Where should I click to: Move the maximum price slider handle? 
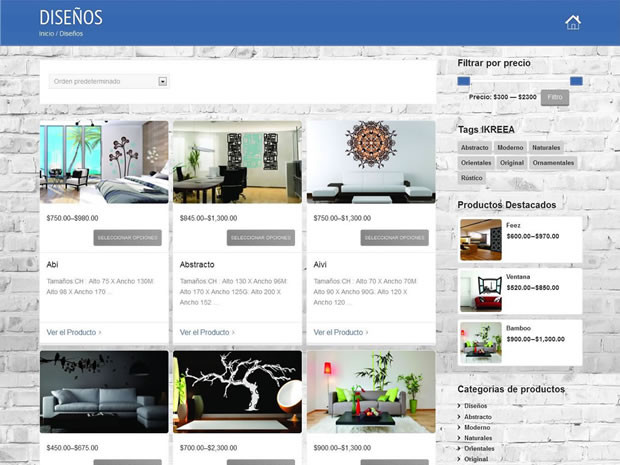click(x=576, y=81)
